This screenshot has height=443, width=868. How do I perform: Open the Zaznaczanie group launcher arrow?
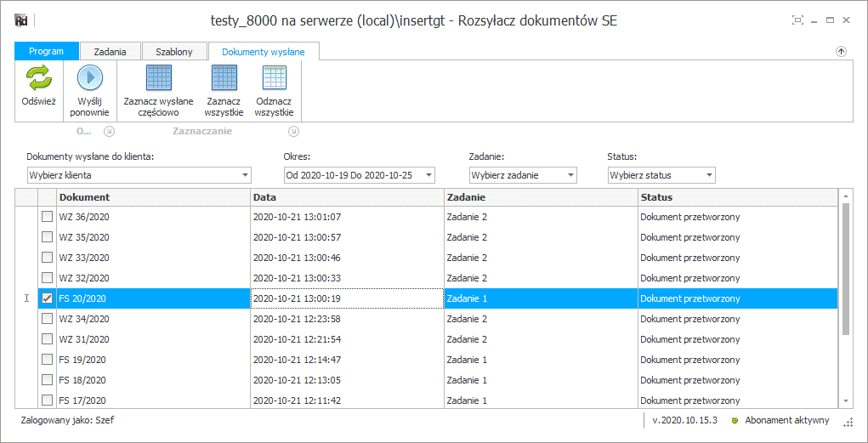[294, 131]
